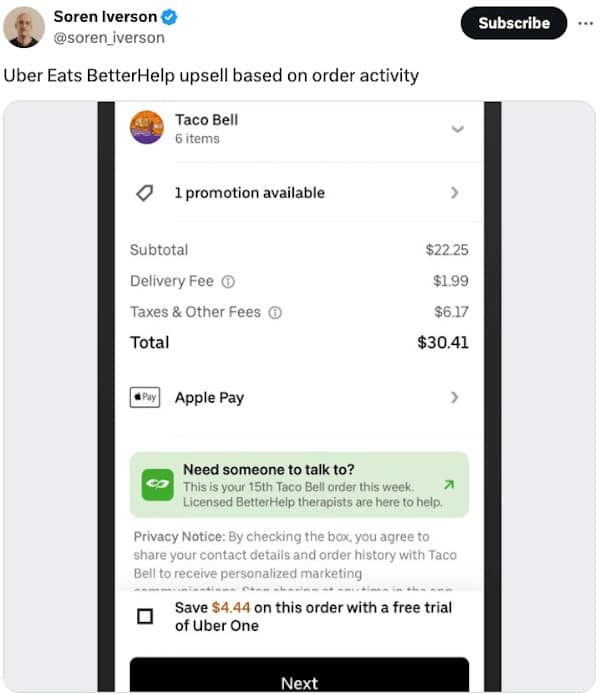Click the Soren Iverson display name
This screenshot has height=694, width=600.
pos(104,17)
